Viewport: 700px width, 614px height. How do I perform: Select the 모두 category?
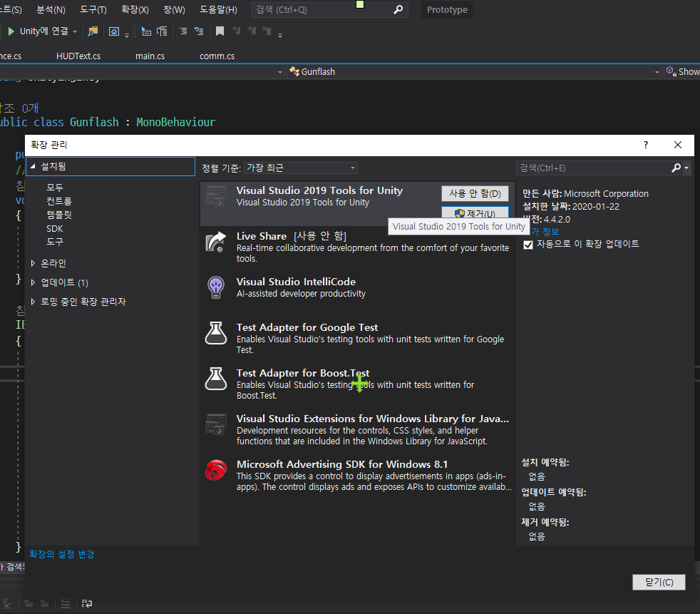tap(55, 188)
